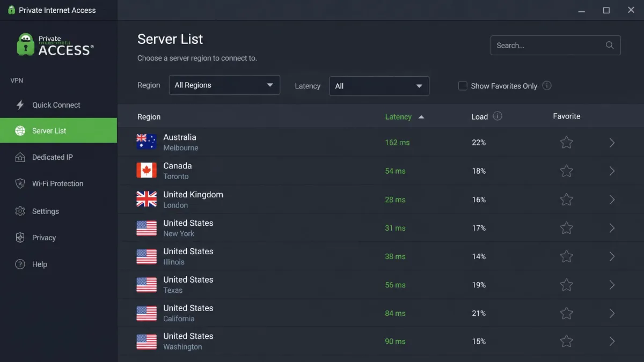The image size is (644, 362).
Task: Select the Toronto server text
Action: (x=176, y=176)
